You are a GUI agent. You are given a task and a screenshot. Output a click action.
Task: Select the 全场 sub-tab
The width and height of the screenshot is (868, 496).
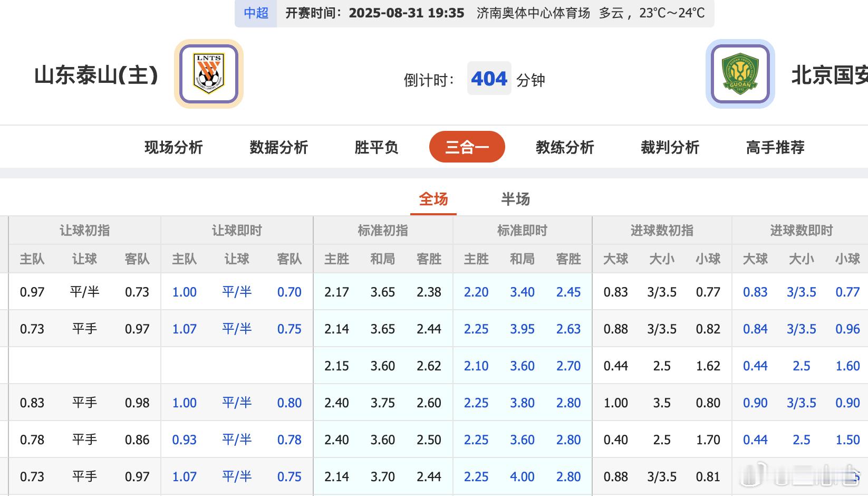pyautogui.click(x=433, y=199)
